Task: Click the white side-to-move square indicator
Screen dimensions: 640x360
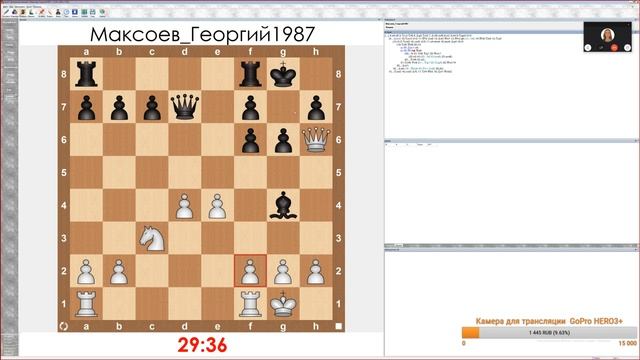Action: click(x=338, y=326)
